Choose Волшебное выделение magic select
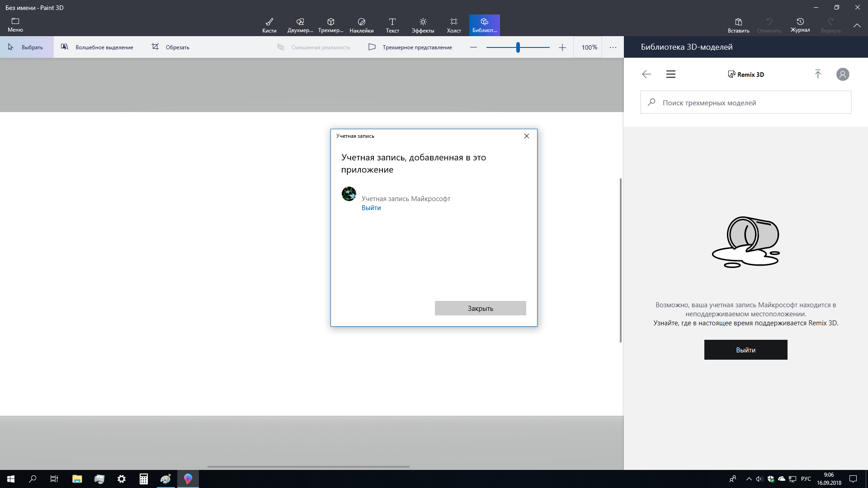The width and height of the screenshot is (868, 488). [x=97, y=47]
